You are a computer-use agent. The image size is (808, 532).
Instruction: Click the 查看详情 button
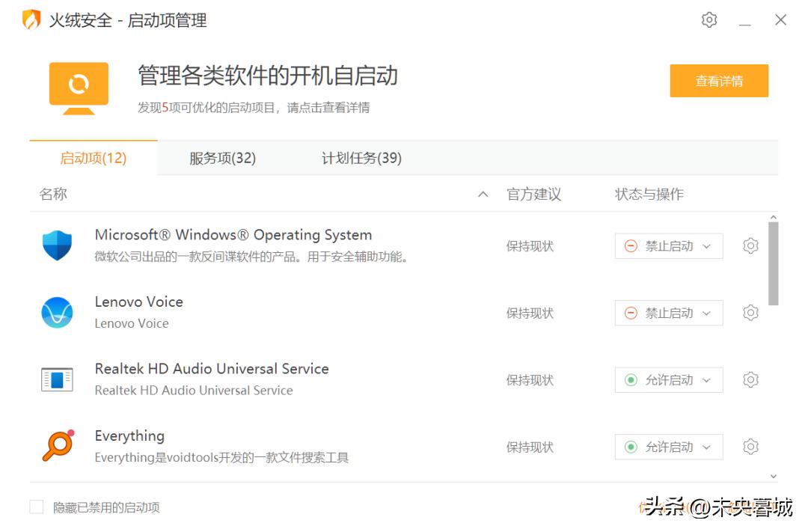(719, 80)
